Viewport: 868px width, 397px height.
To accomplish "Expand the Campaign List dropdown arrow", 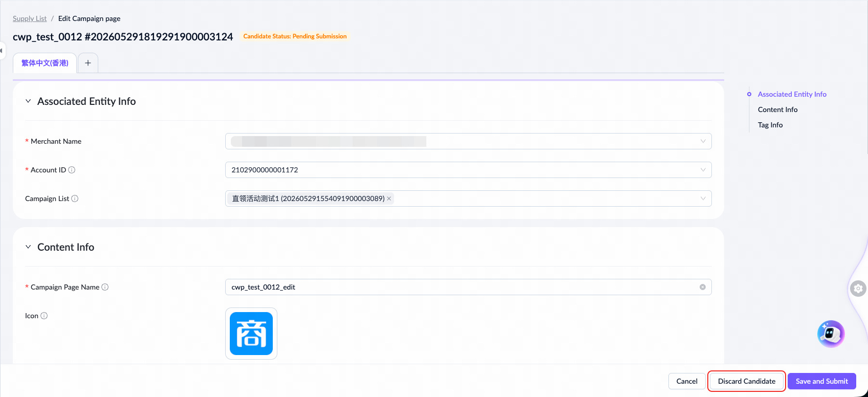I will click(x=703, y=198).
